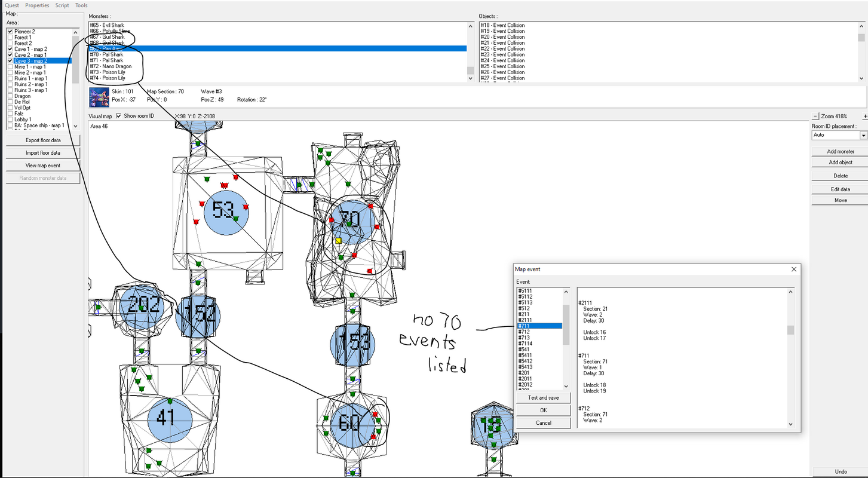Open the Properties menu

[37, 5]
